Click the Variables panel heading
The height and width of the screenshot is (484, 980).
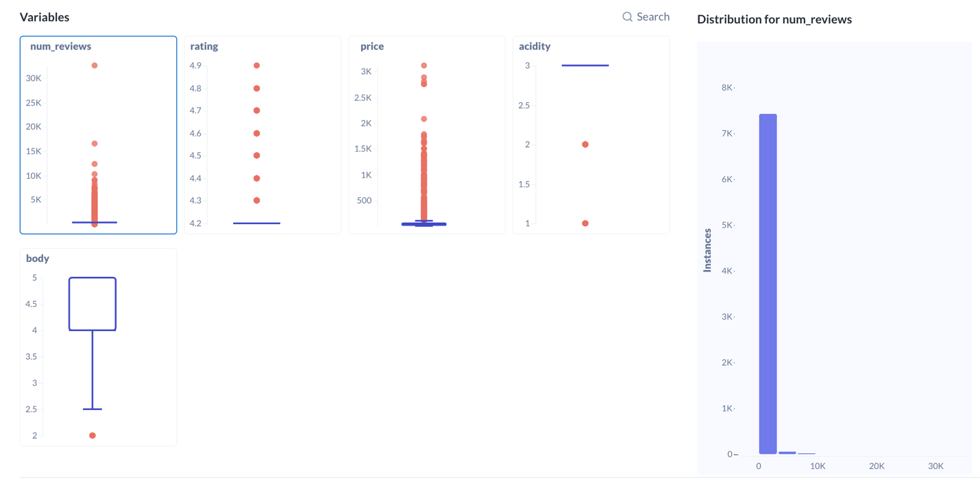coord(43,17)
